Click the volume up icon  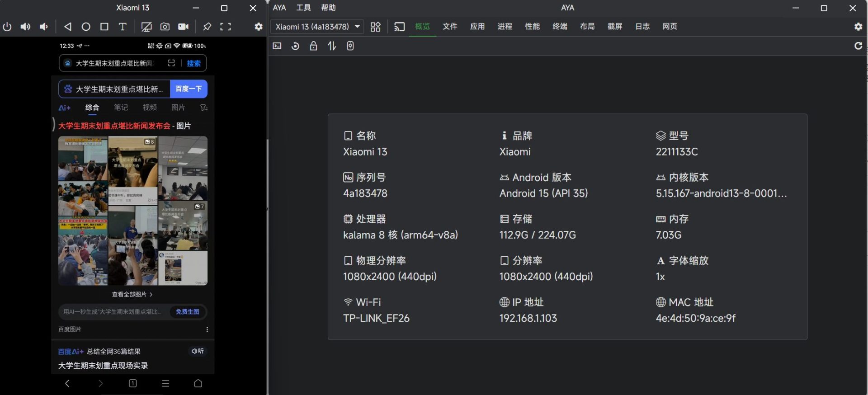[x=25, y=27]
